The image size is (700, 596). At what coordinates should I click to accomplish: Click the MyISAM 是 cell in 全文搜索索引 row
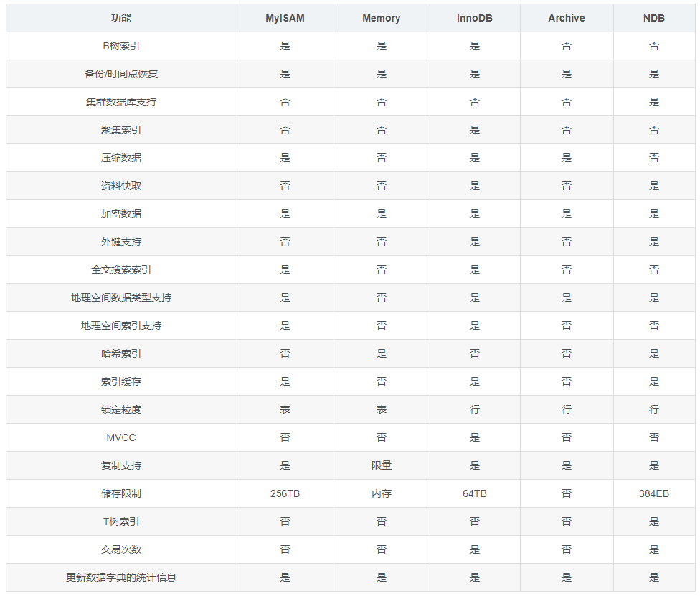285,270
